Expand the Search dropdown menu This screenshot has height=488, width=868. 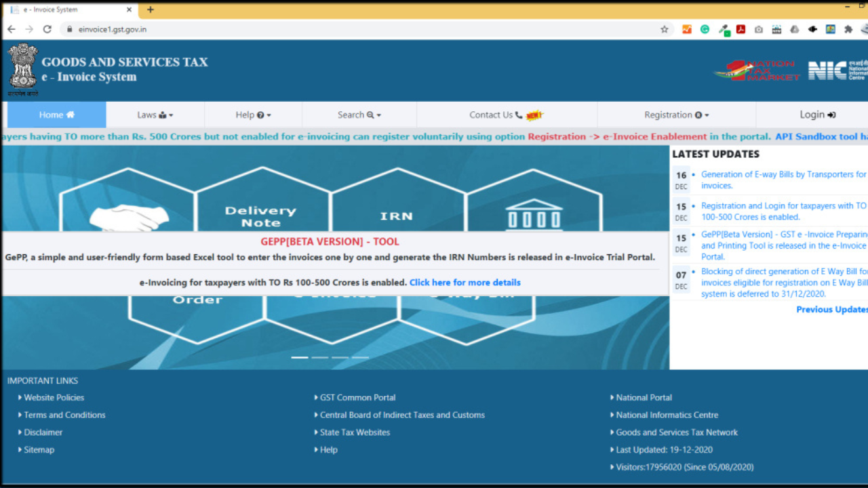coord(359,115)
